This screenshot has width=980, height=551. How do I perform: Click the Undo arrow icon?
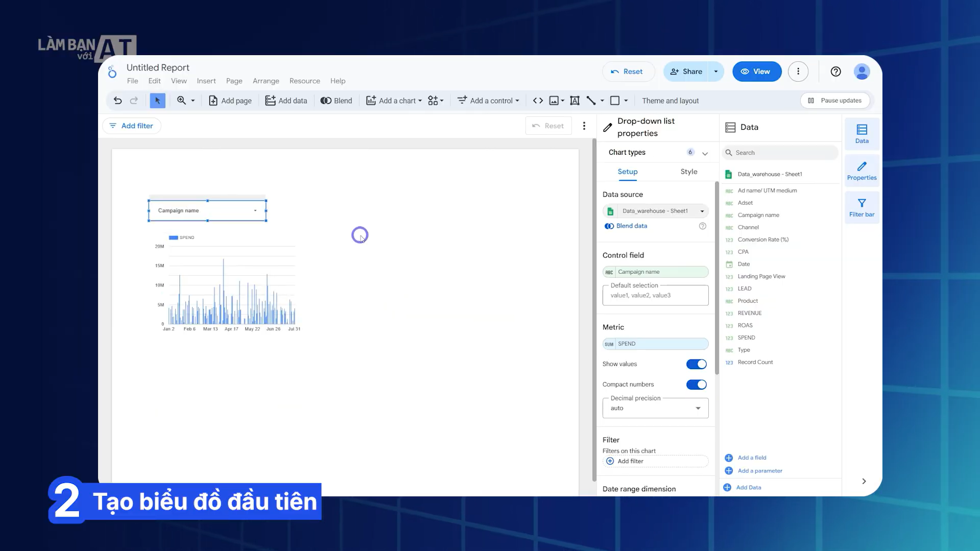tap(117, 101)
